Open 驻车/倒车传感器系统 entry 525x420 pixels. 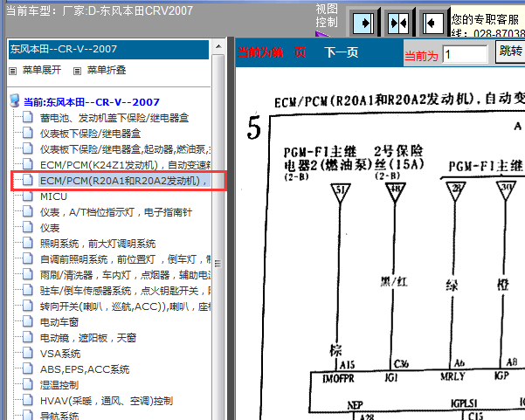[125, 291]
